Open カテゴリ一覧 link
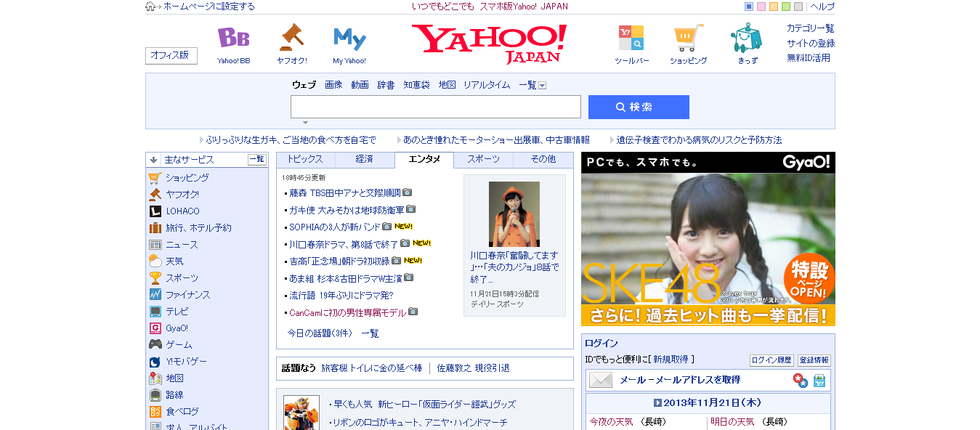 pyautogui.click(x=811, y=28)
